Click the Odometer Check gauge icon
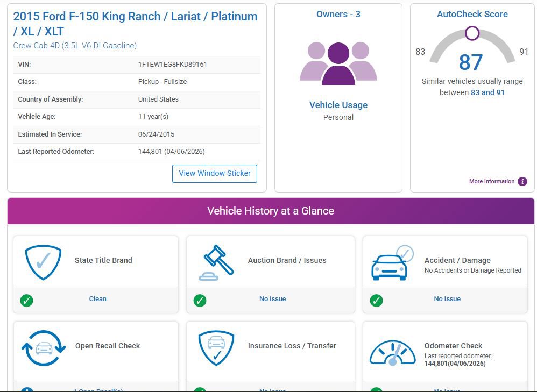The width and height of the screenshot is (537, 392). [392, 353]
